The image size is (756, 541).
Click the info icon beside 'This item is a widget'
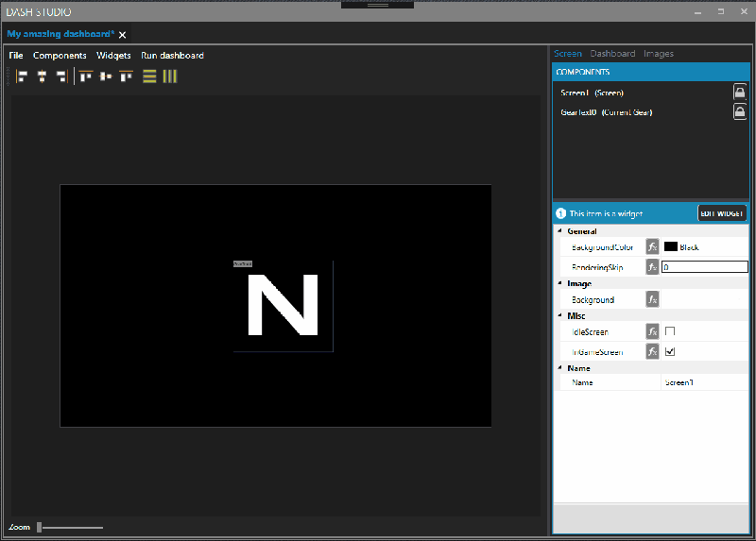560,213
